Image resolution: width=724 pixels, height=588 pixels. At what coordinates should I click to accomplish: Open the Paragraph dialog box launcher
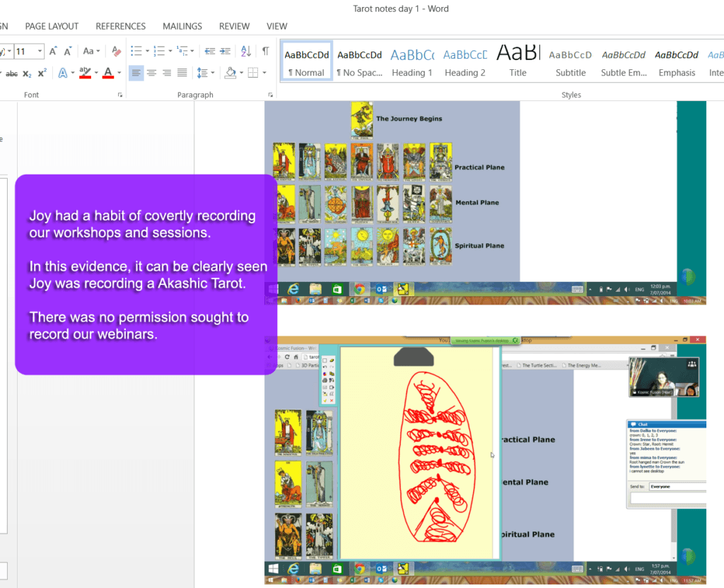[x=271, y=95]
